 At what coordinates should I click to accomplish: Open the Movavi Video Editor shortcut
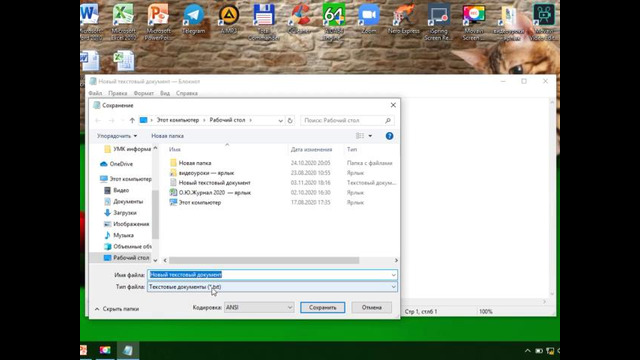point(544,21)
